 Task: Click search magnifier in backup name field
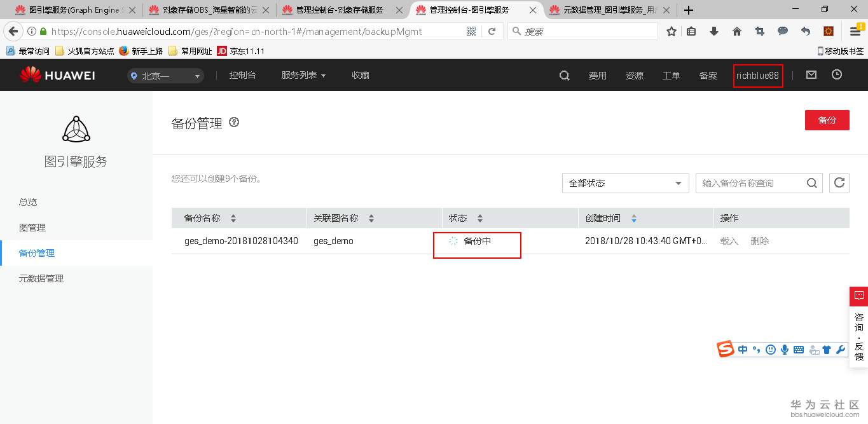pyautogui.click(x=812, y=183)
